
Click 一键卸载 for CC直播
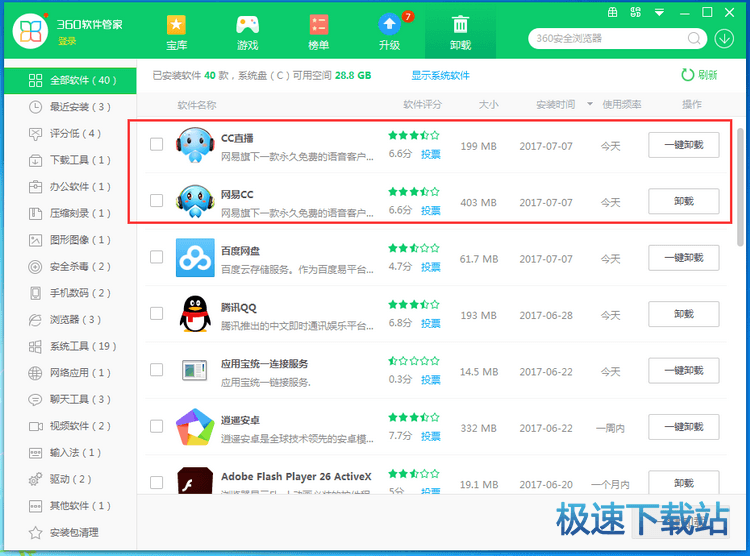click(684, 145)
